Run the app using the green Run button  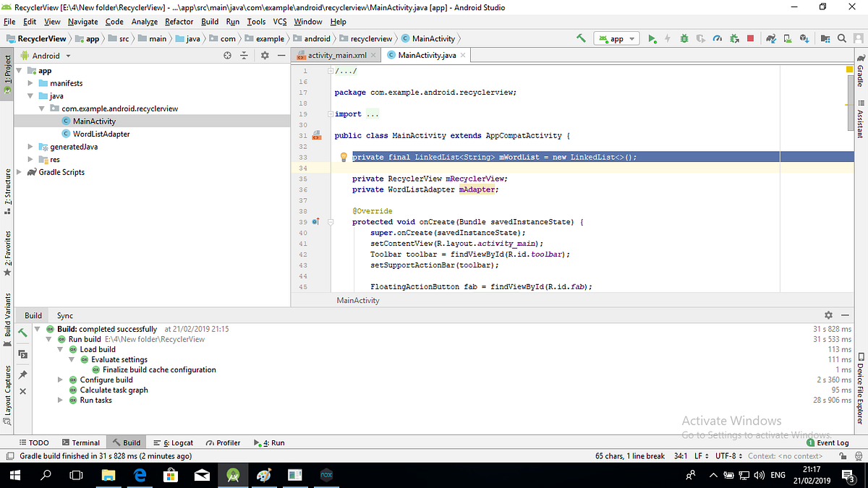[x=652, y=38]
